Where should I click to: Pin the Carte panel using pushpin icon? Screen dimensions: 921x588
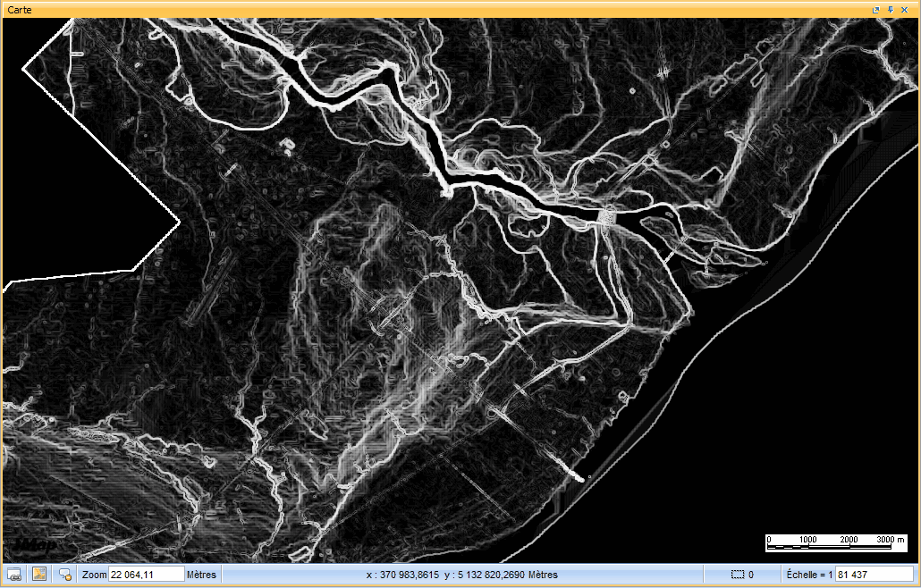pyautogui.click(x=891, y=9)
